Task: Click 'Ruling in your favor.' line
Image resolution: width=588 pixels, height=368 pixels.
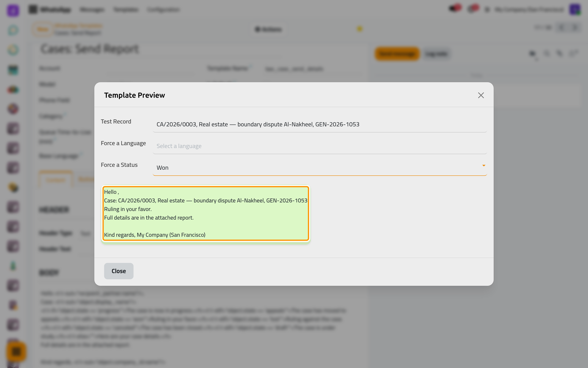Action: 128,209
